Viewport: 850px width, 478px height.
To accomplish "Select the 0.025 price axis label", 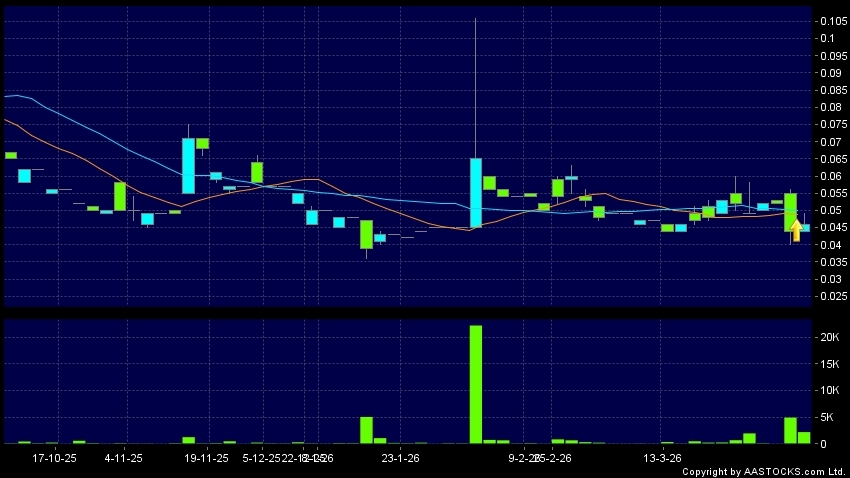I will pos(832,296).
